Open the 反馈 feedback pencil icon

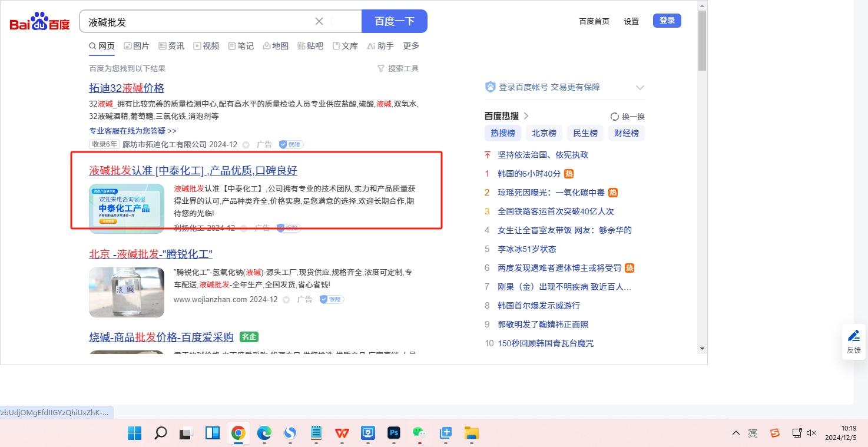[x=853, y=336]
